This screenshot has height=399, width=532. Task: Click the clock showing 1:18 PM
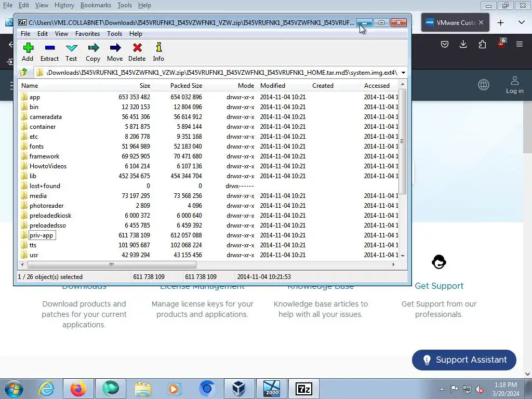[506, 385]
